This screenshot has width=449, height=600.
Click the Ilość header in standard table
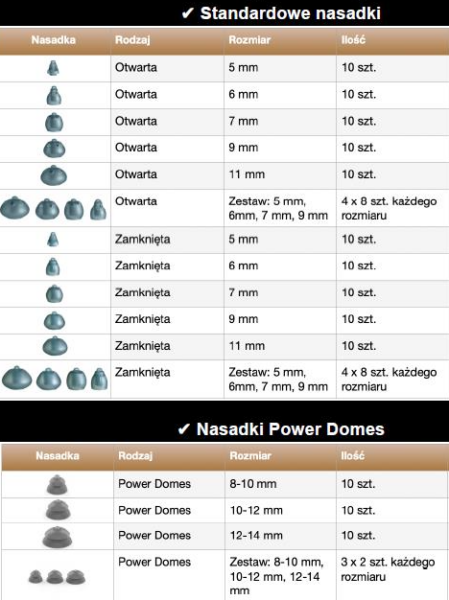[x=353, y=40]
